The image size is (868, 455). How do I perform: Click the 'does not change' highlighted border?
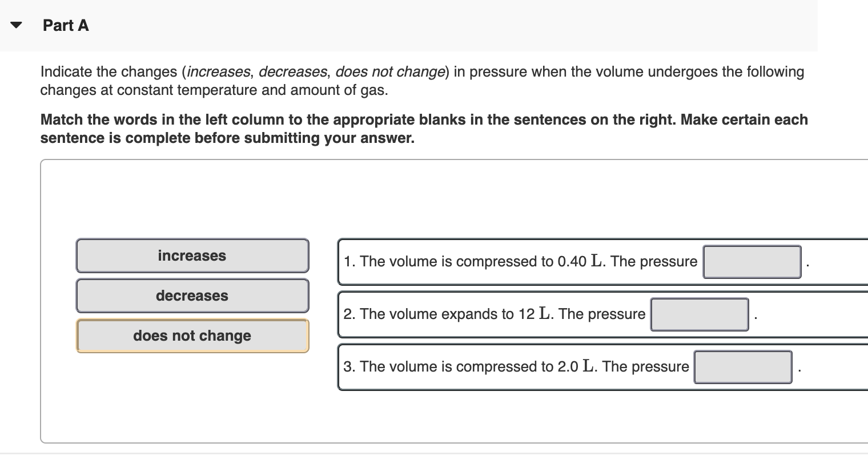point(192,349)
